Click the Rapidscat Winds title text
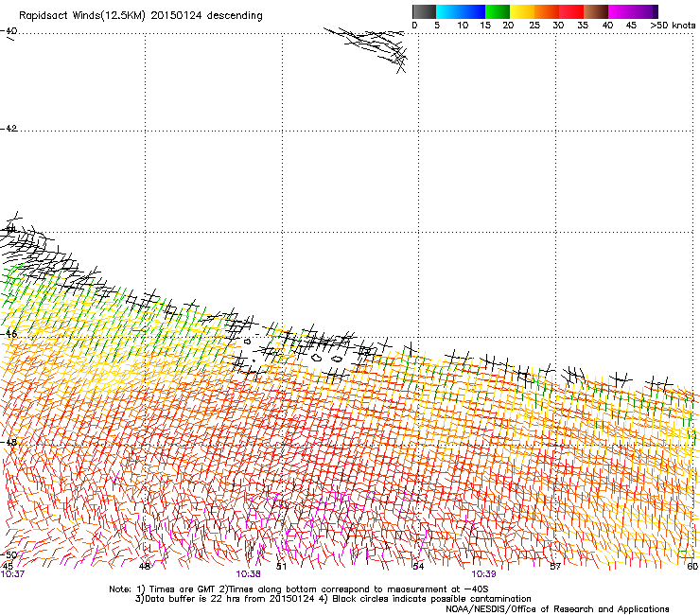 (141, 16)
